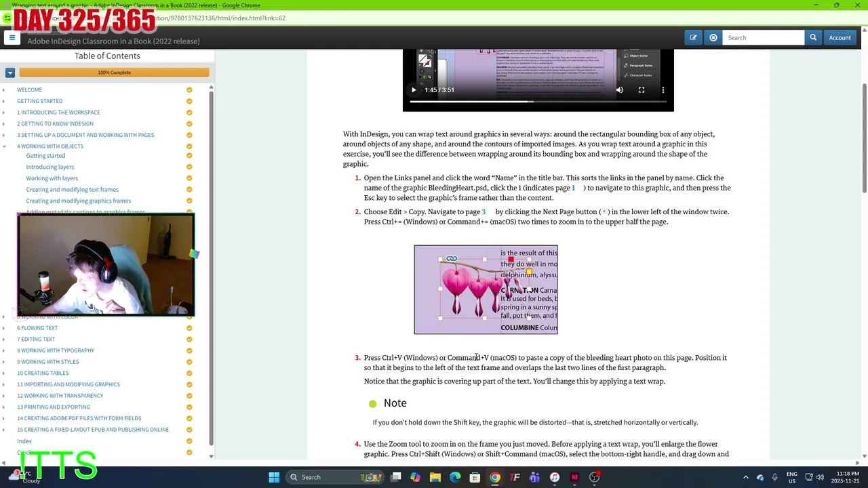
Task: Go to 6 Flowing Text chapter
Action: 37,328
